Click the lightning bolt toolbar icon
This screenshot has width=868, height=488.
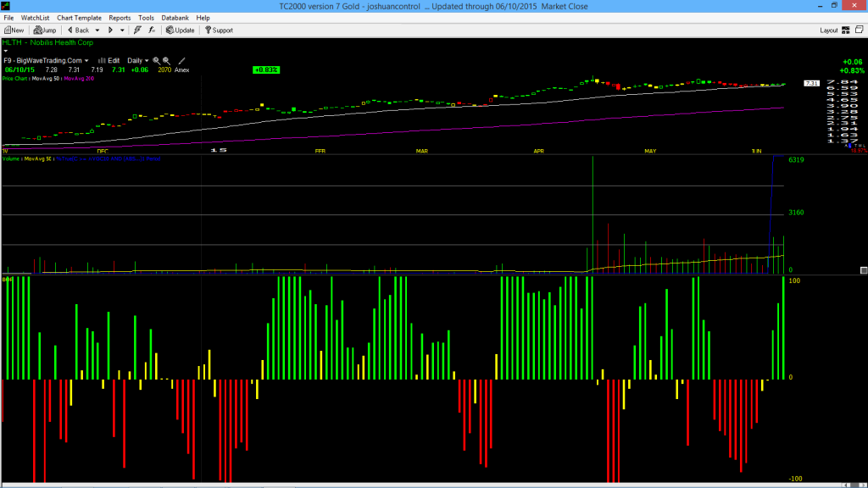point(137,30)
